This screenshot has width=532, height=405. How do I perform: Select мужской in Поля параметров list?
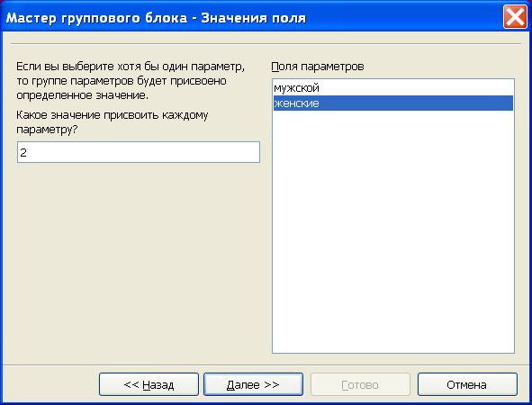[x=393, y=88]
